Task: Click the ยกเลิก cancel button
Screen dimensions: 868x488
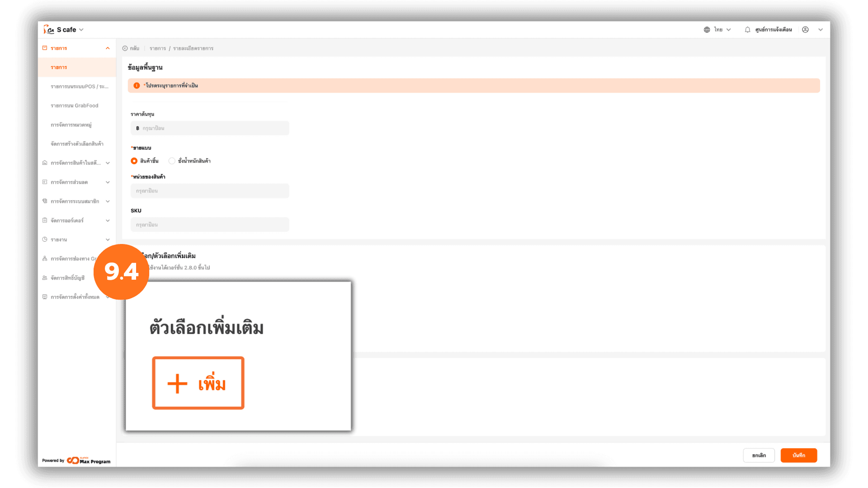Action: click(759, 455)
